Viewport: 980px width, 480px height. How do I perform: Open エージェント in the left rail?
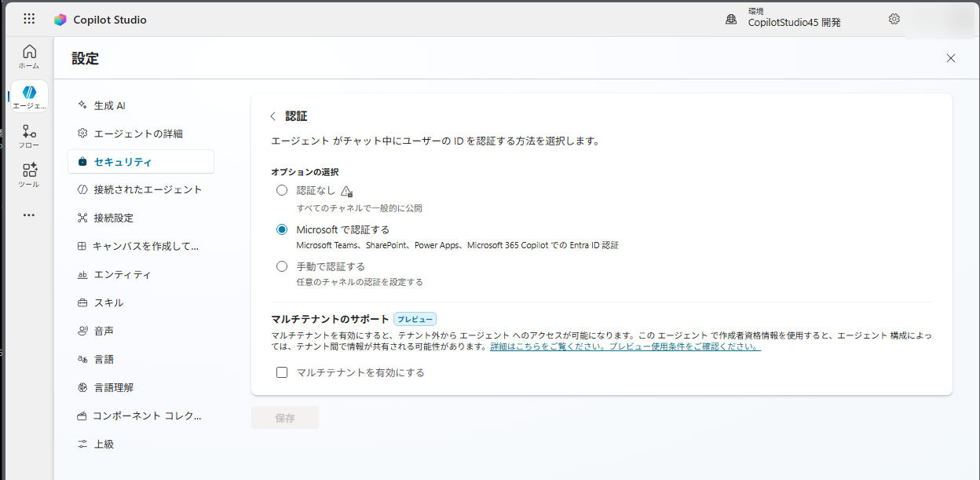(x=29, y=97)
